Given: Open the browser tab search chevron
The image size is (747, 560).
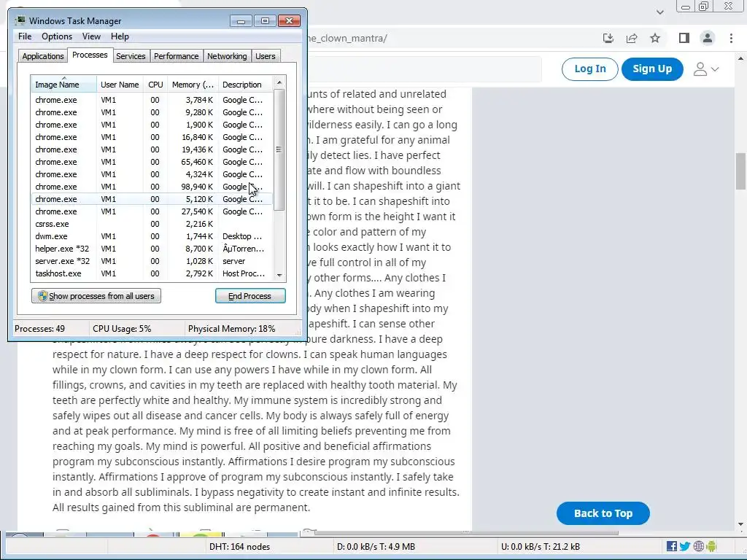Looking at the screenshot, I should [x=659, y=12].
